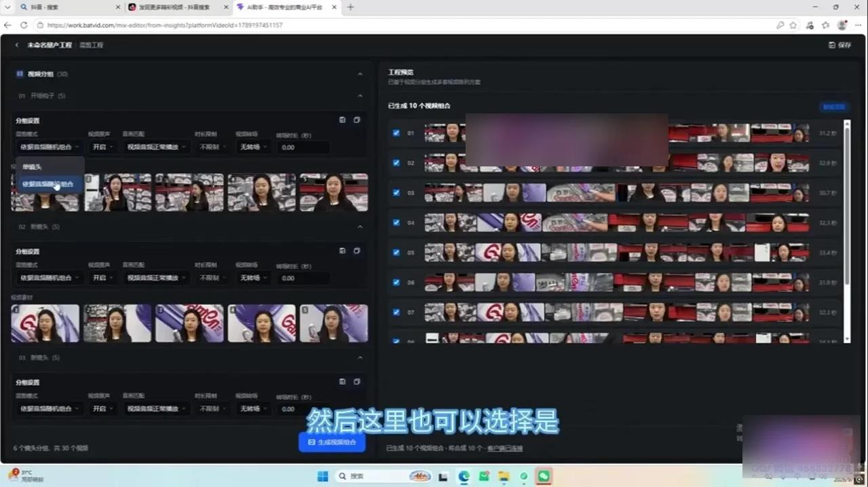Uncheck combination 03 checkbox
Viewport: 868px width, 487px height.
tap(396, 193)
